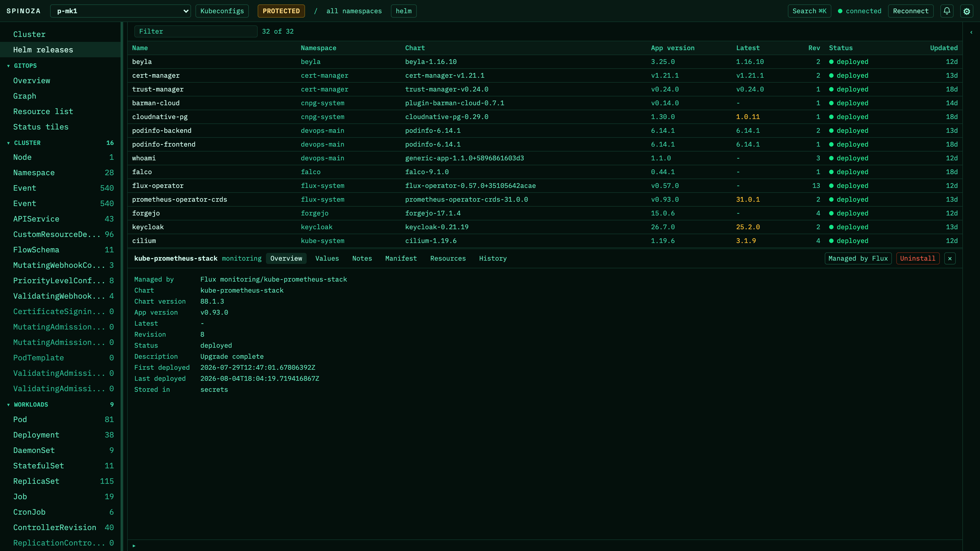Close the kube-prometheus-stack detail panel
The width and height of the screenshot is (980, 551).
coord(950,258)
